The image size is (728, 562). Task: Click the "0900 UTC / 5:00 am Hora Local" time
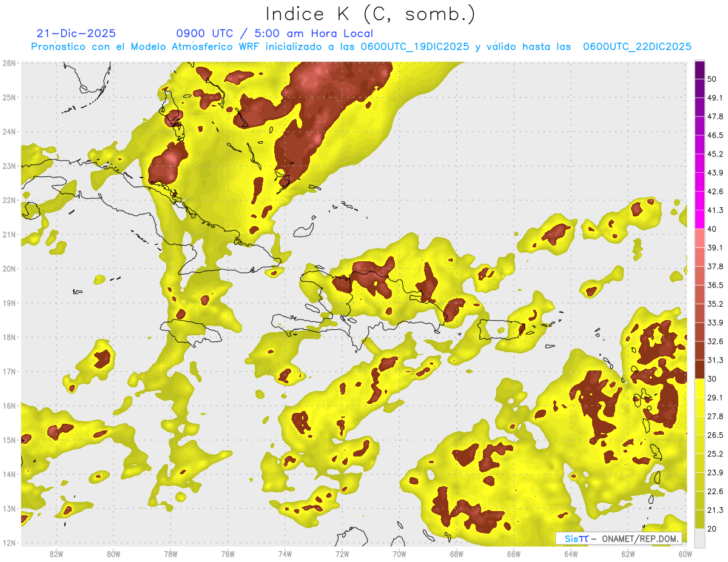point(275,33)
